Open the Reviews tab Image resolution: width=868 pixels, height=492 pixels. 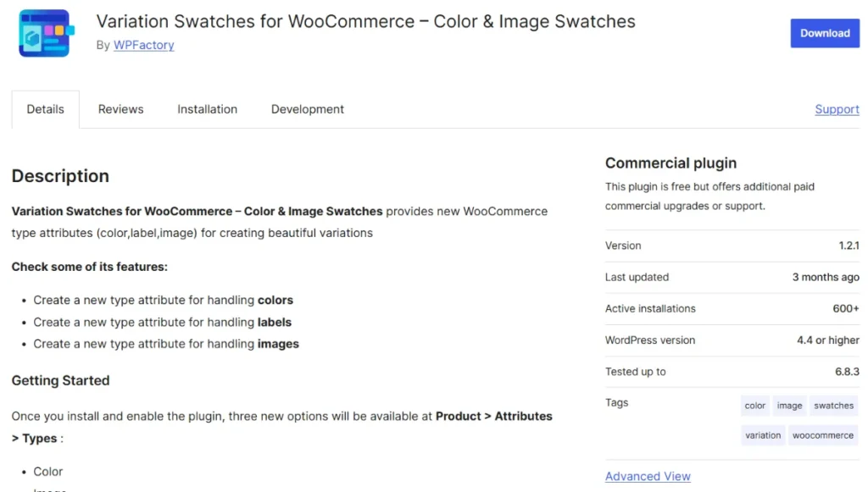pyautogui.click(x=120, y=109)
